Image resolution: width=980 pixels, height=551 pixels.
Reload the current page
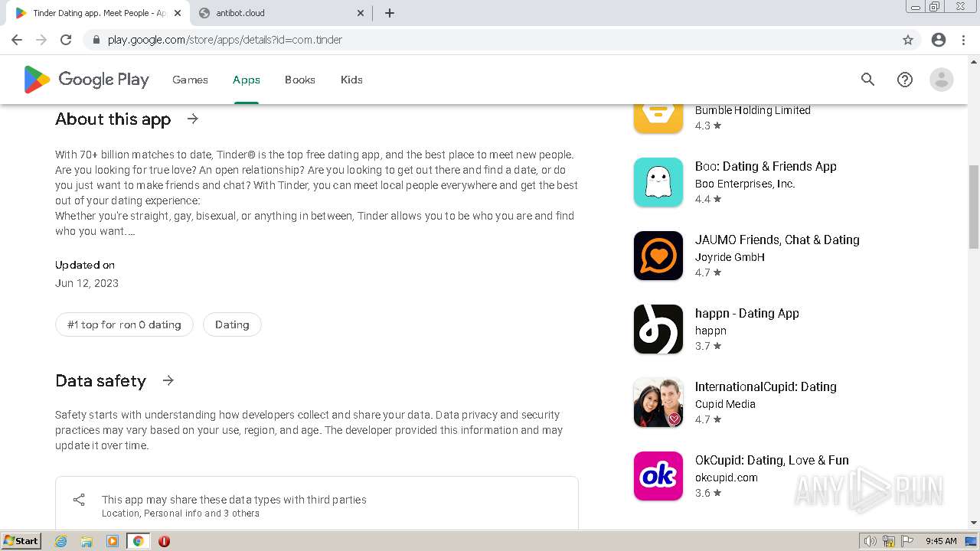[66, 40]
